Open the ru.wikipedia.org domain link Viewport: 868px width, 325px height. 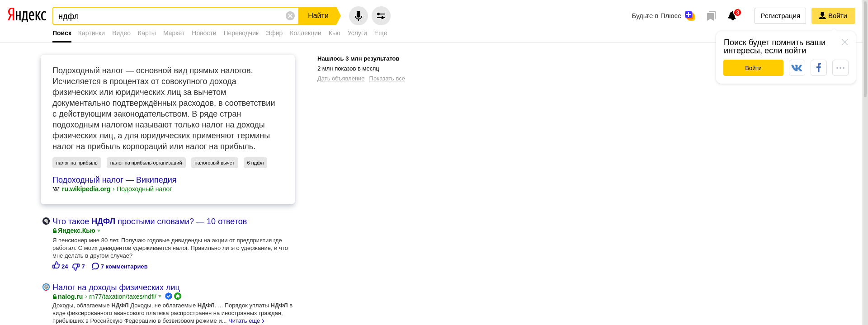86,189
